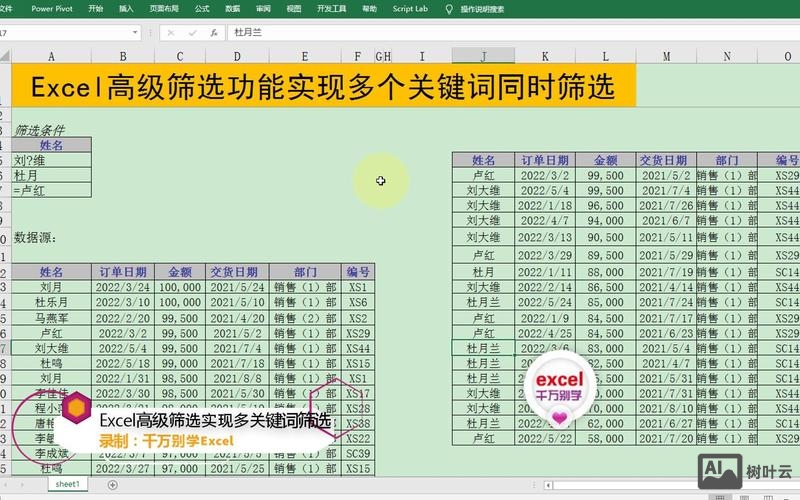This screenshot has width=800, height=500.
Task: Click the confirm checkmark icon in formula bar
Action: point(192,33)
